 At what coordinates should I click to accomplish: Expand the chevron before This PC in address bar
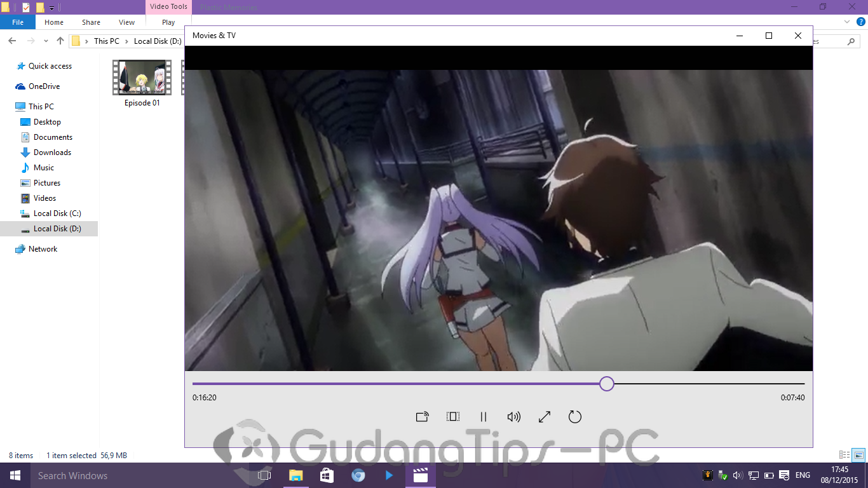pyautogui.click(x=87, y=41)
